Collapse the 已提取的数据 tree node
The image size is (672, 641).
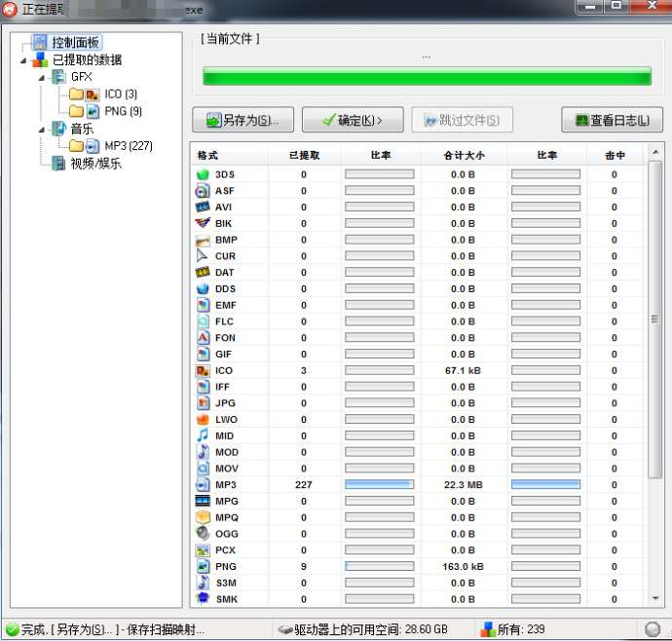pos(23,60)
